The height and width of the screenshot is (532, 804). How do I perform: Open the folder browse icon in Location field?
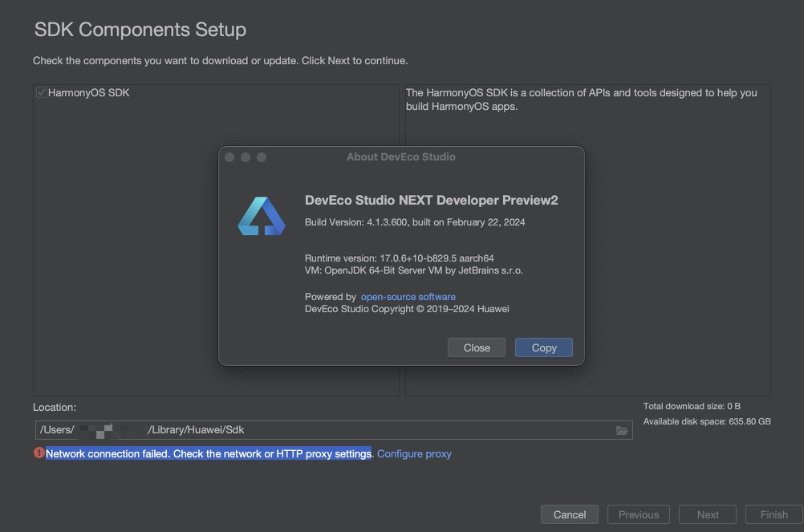pyautogui.click(x=622, y=431)
